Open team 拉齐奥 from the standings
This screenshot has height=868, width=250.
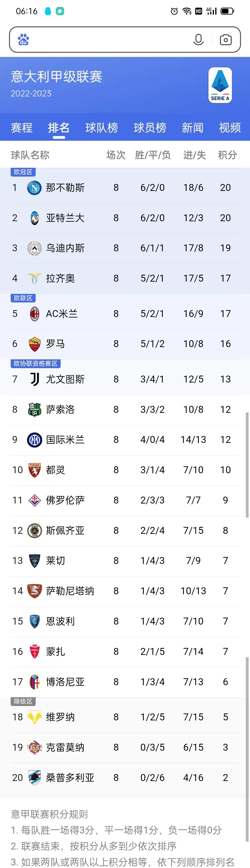click(x=125, y=279)
